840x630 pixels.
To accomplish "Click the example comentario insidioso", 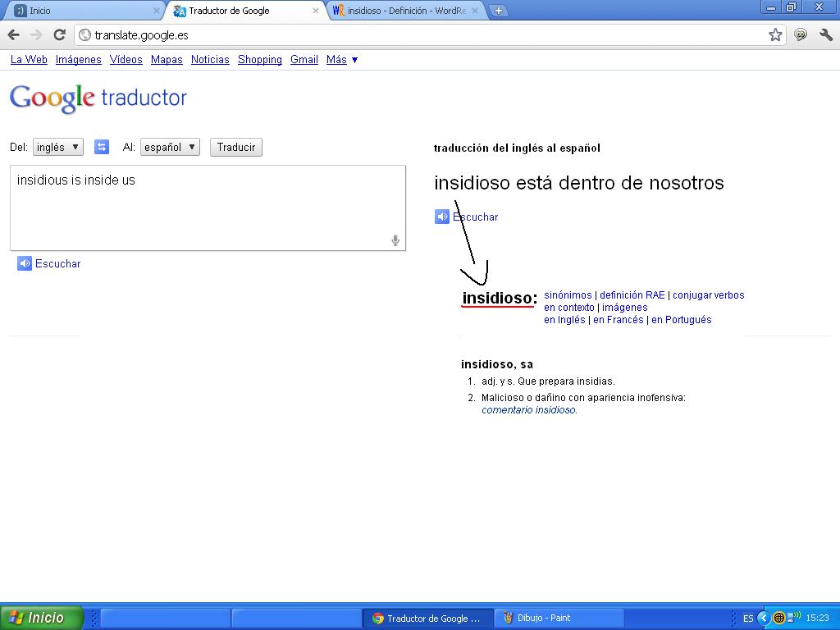I will 529,410.
